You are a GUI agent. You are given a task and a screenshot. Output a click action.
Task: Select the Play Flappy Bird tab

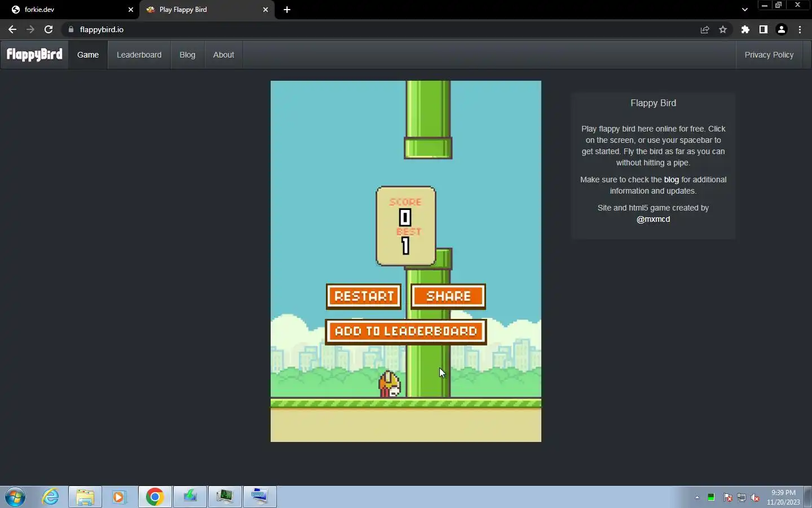(x=207, y=10)
